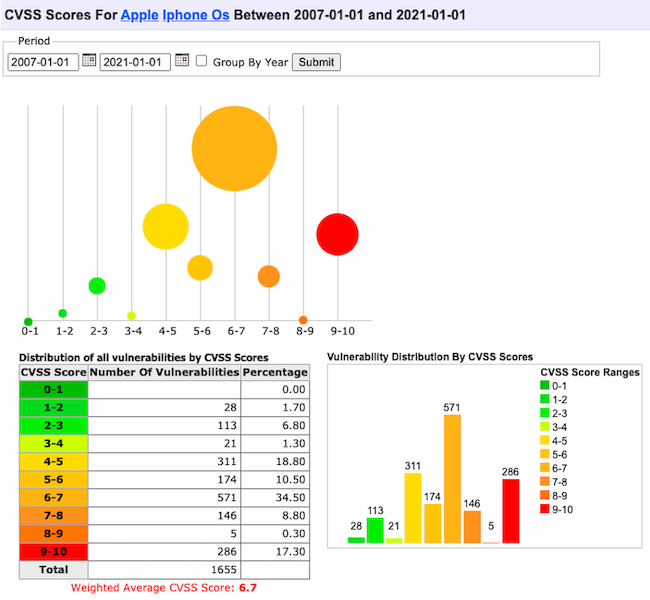Click the largest orange bubble in bubble chart

234,149
